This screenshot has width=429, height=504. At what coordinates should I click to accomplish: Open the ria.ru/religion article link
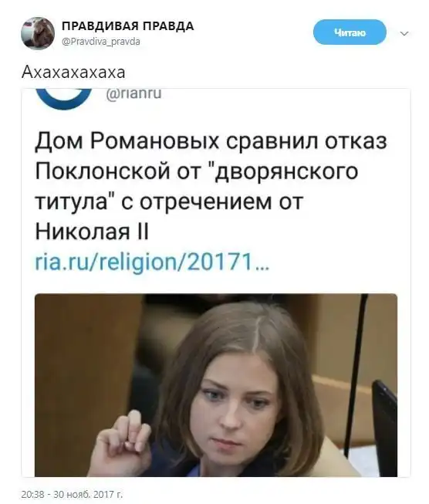[x=152, y=262]
